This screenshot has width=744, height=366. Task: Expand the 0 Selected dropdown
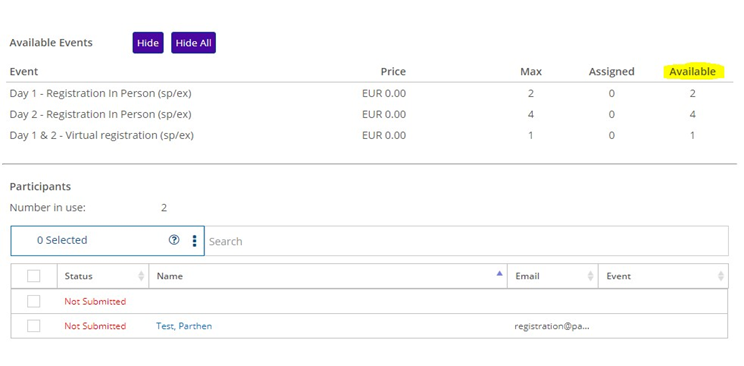tap(108, 241)
